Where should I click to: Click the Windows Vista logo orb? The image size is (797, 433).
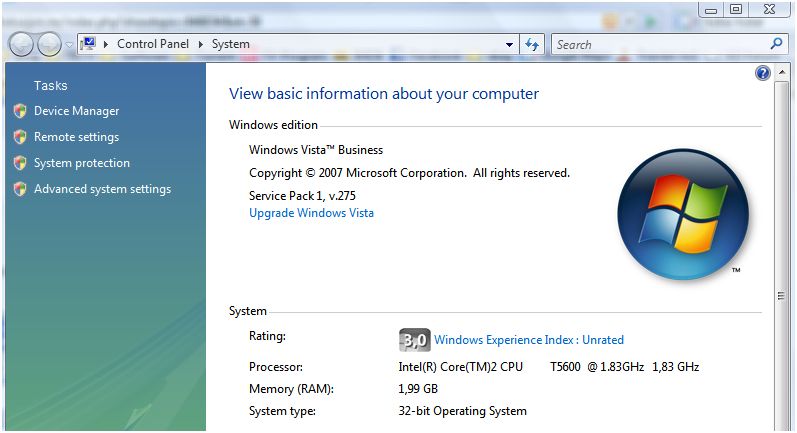(x=683, y=214)
